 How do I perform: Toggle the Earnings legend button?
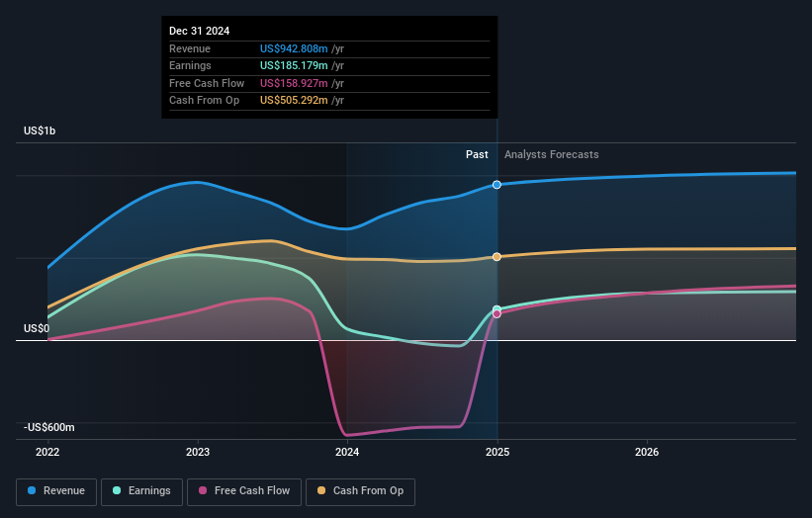coord(141,491)
